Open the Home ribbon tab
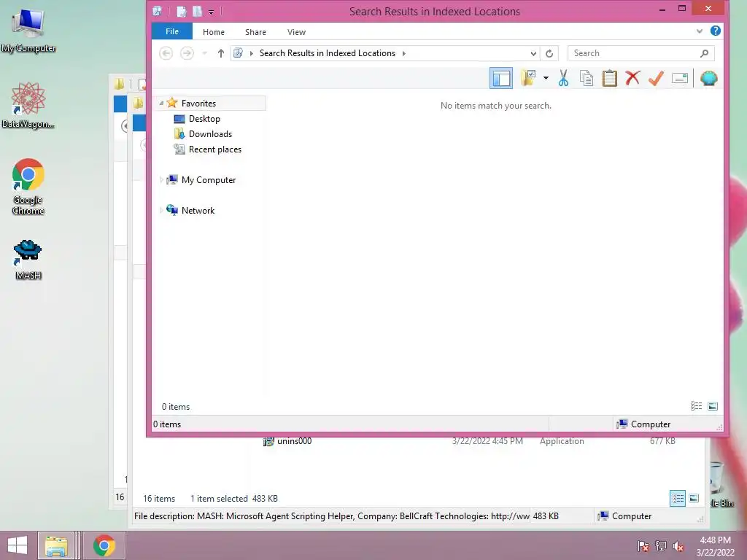 pyautogui.click(x=214, y=32)
